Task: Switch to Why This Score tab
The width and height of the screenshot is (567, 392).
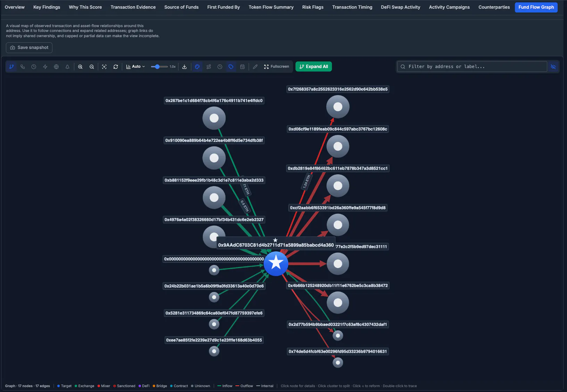Action: click(x=85, y=7)
